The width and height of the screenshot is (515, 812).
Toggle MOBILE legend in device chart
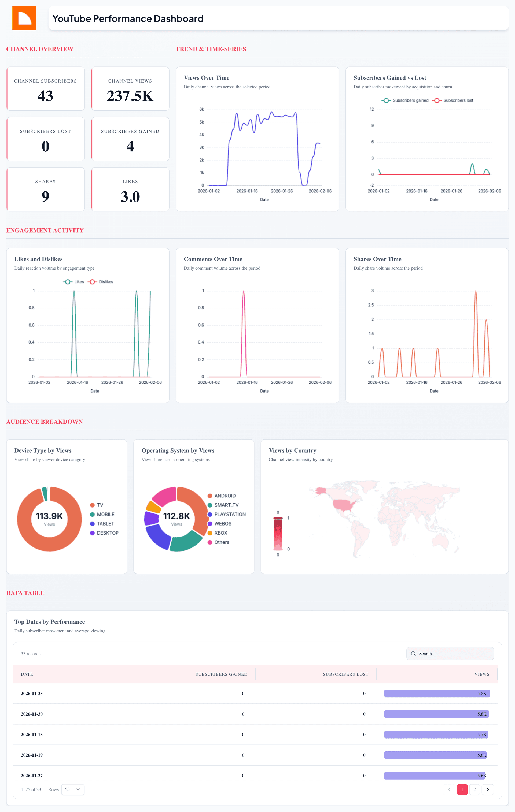(x=102, y=514)
